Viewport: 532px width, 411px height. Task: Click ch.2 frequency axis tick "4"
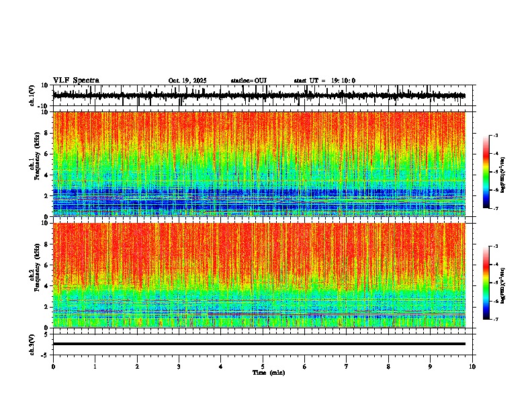[47, 286]
